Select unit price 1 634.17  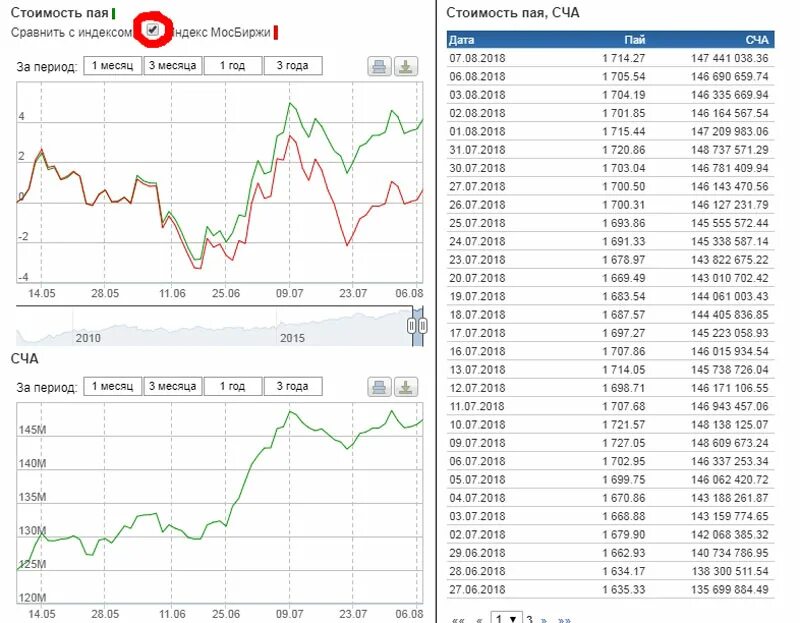tap(623, 571)
